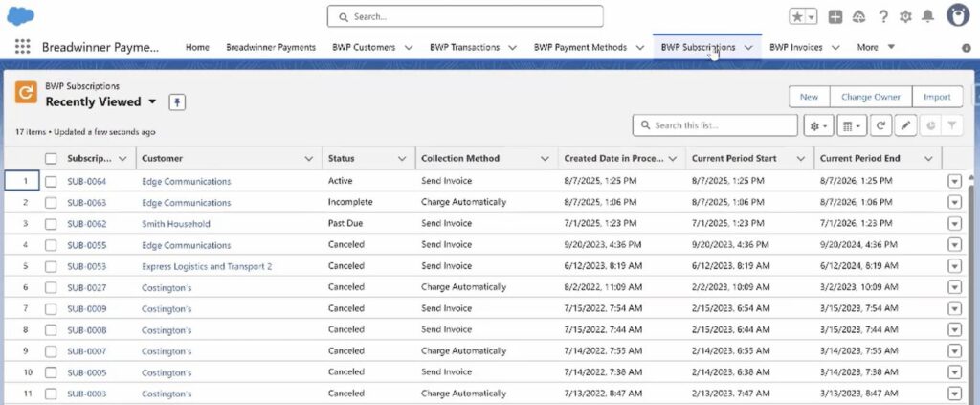This screenshot has width=980, height=405.
Task: Click the refresh list icon
Action: coord(880,125)
